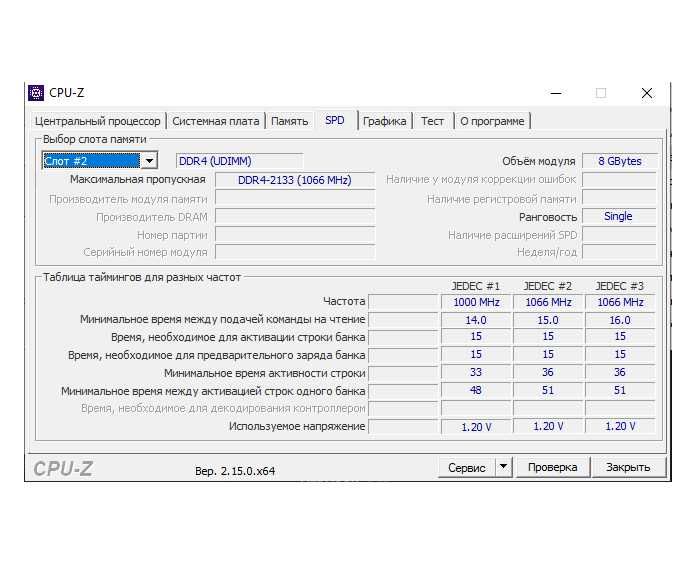Click the Объём модуля label
The image size is (696, 564).
538,161
